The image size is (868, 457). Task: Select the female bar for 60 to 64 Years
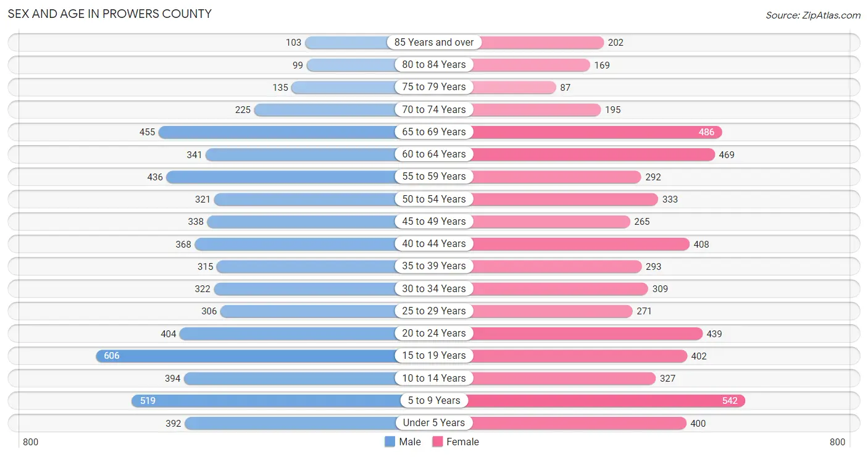click(x=594, y=154)
